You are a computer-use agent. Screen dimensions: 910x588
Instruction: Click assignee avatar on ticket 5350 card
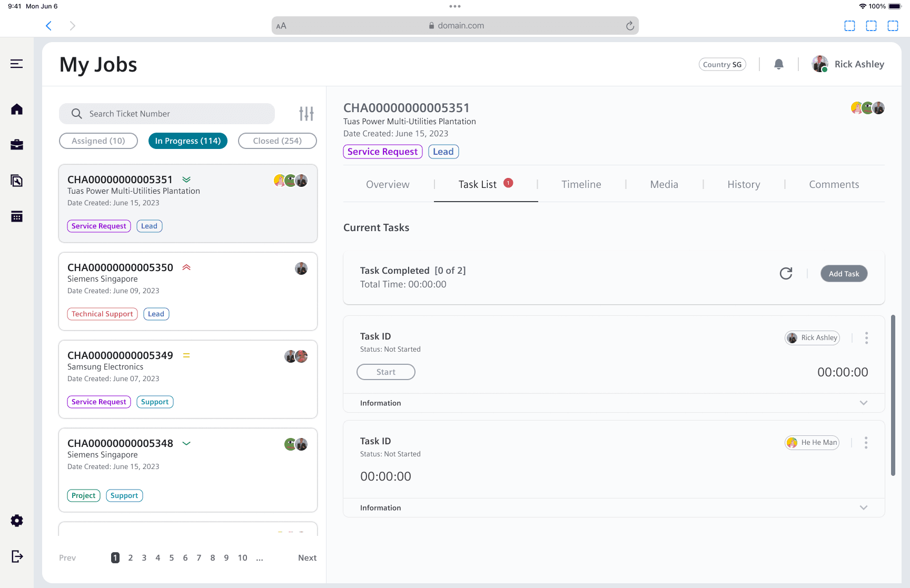point(301,268)
